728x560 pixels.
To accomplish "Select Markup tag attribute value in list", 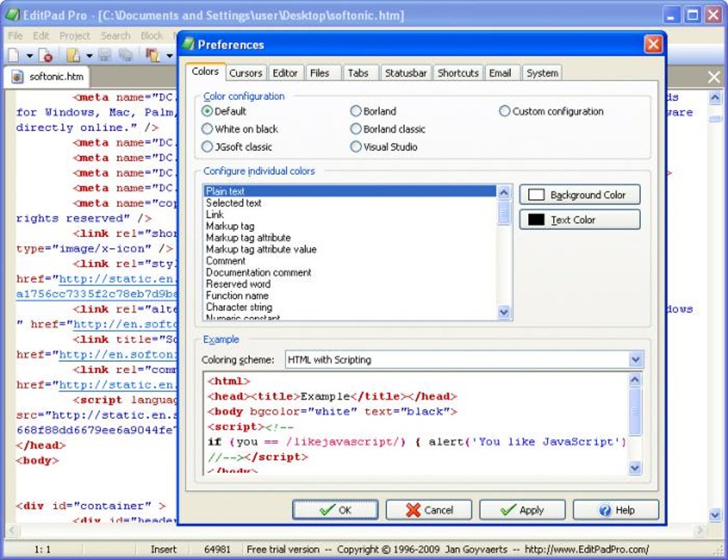I will (x=261, y=249).
